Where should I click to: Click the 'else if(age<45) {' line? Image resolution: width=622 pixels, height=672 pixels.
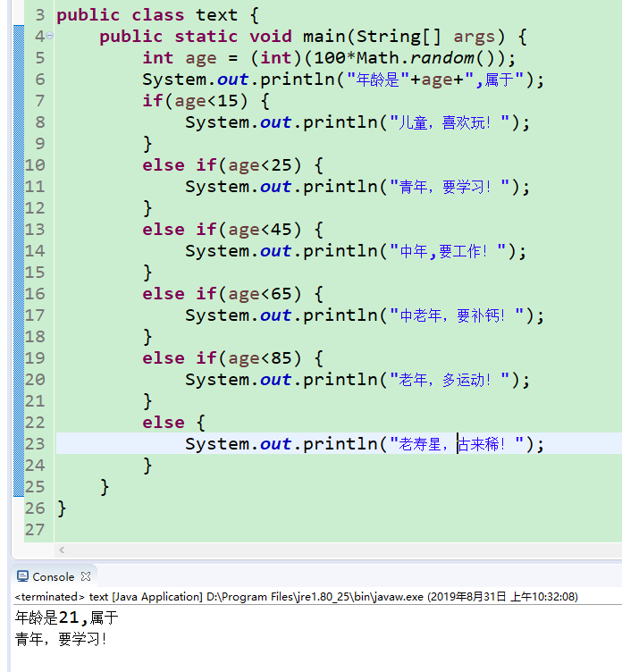(x=232, y=230)
